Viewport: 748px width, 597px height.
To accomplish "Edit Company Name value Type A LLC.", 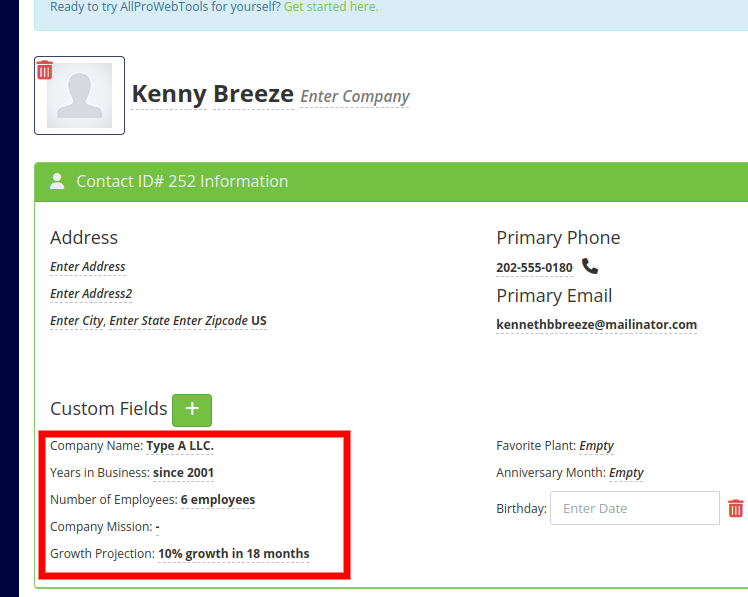I will (180, 446).
